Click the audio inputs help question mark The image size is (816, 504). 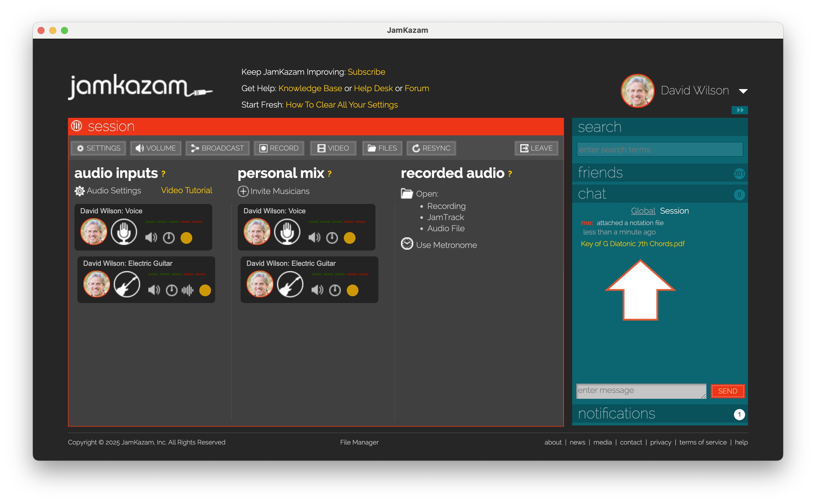click(163, 174)
